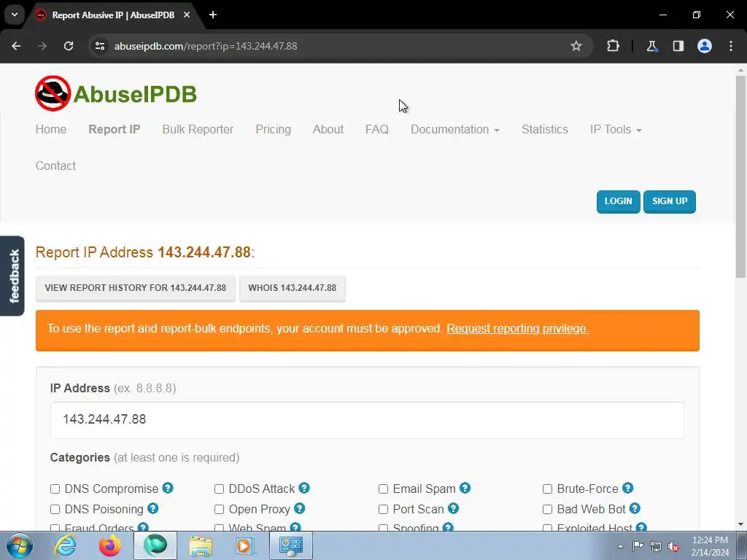Show help for Open Proxy
The height and width of the screenshot is (560, 747).
pyautogui.click(x=299, y=508)
